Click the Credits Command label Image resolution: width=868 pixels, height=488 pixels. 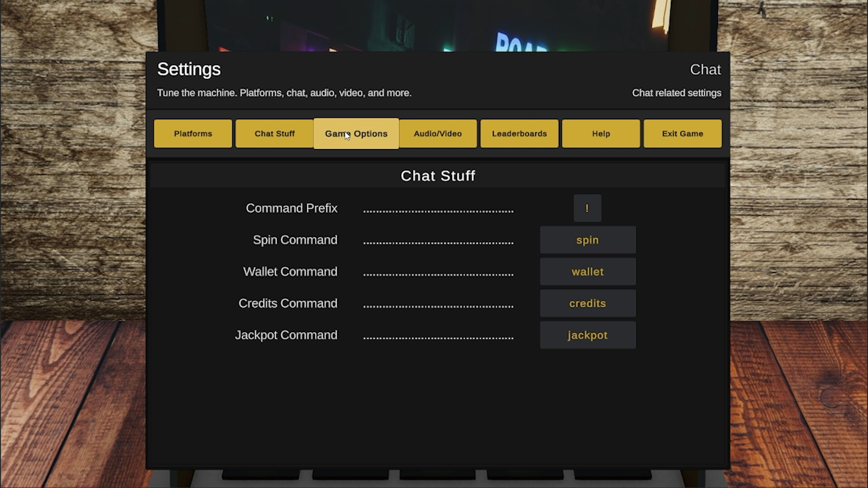click(x=288, y=303)
